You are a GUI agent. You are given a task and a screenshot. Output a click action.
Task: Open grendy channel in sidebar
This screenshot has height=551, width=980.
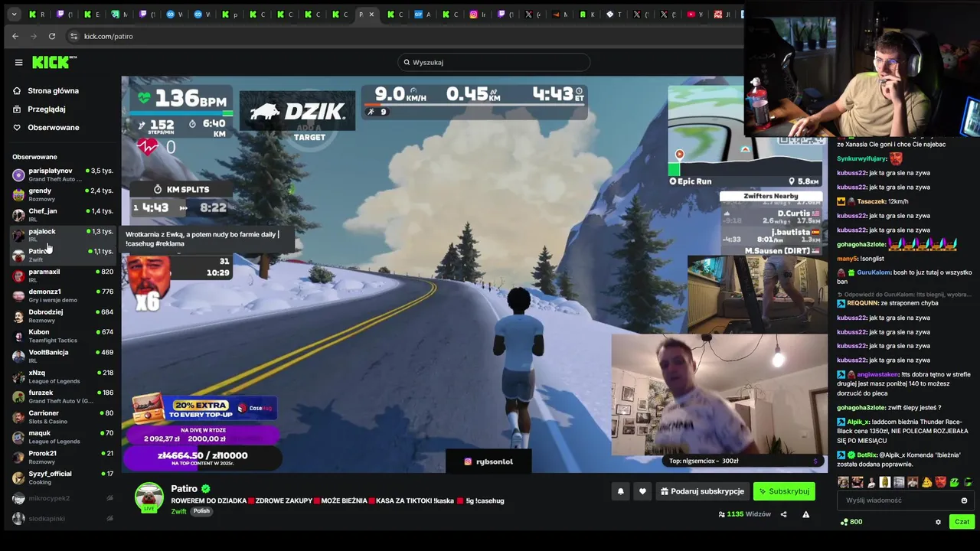61,194
